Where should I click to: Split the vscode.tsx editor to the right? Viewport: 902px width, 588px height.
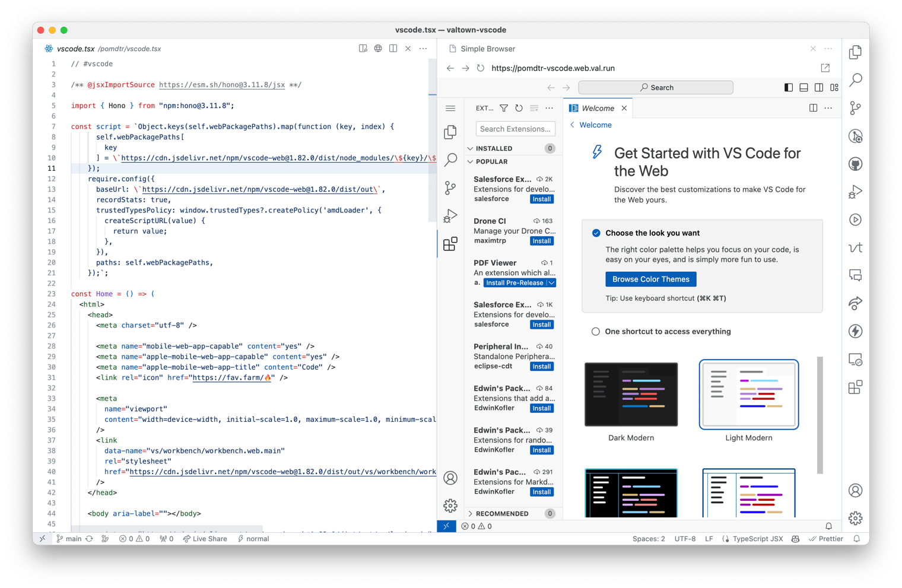pyautogui.click(x=393, y=49)
